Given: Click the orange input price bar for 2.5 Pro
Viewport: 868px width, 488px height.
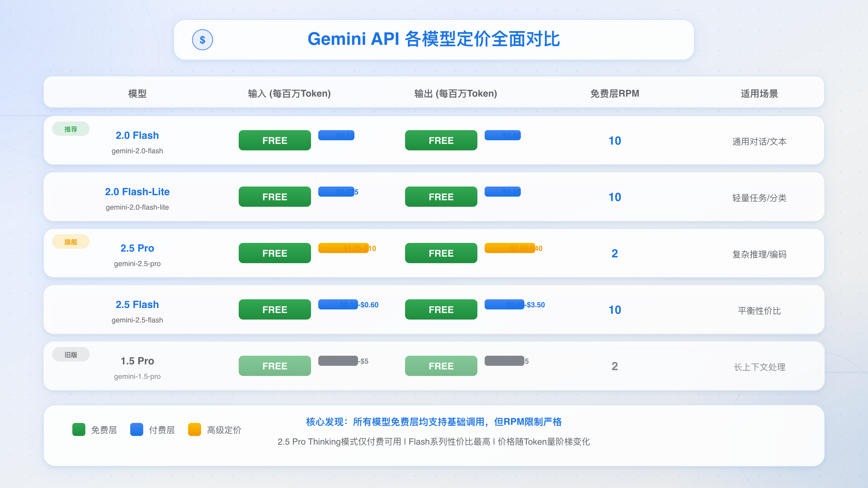Looking at the screenshot, I should coord(344,248).
